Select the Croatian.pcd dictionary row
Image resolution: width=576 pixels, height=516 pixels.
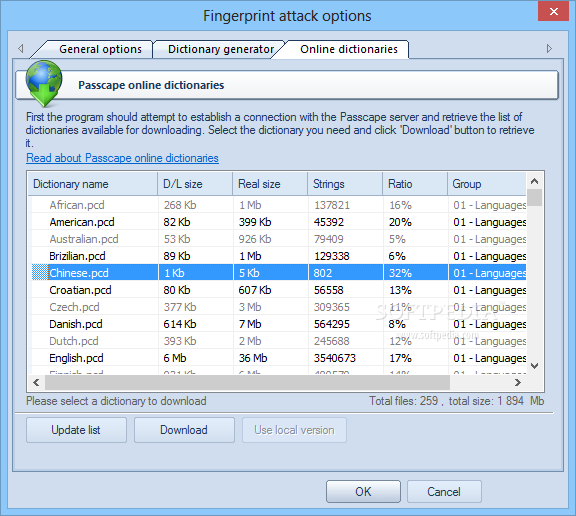(x=278, y=290)
